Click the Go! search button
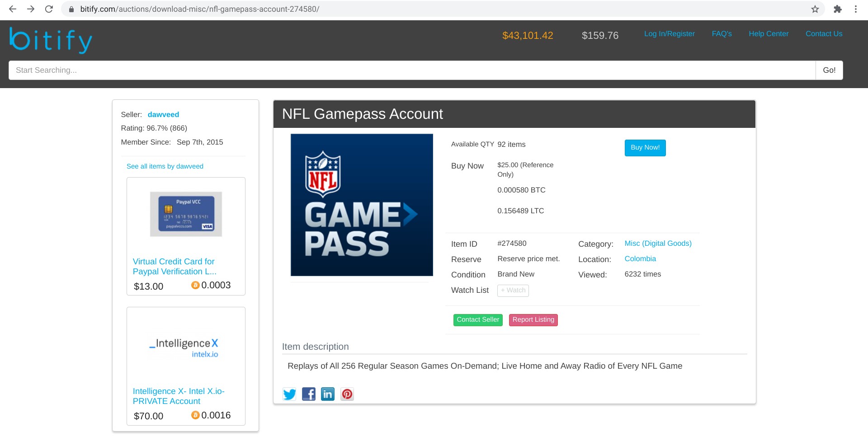 click(x=829, y=70)
